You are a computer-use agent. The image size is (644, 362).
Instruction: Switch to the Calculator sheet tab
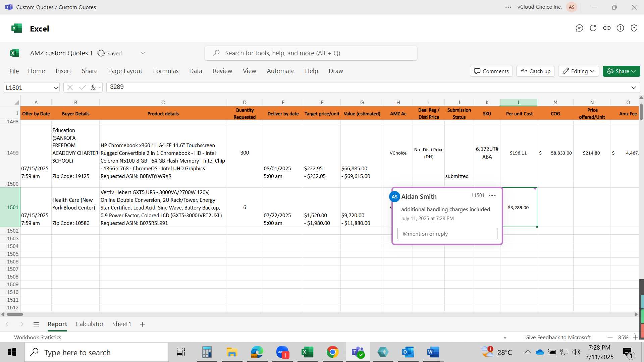click(x=90, y=324)
